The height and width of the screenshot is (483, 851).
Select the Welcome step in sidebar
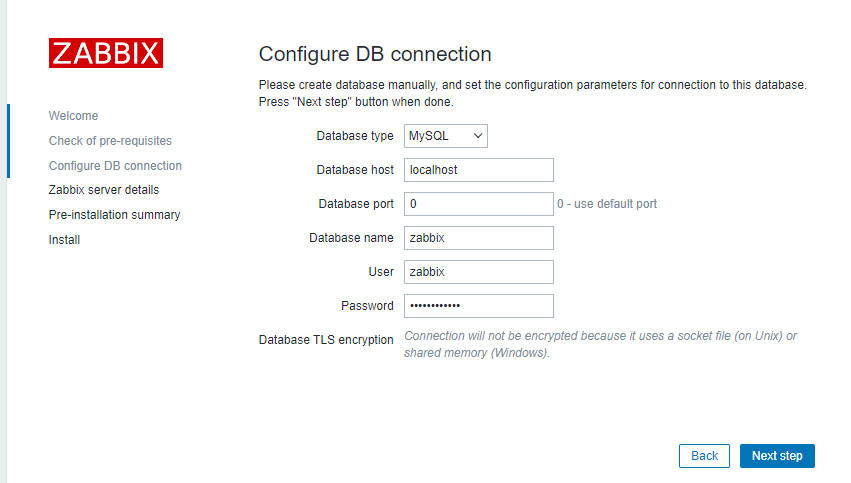point(73,116)
